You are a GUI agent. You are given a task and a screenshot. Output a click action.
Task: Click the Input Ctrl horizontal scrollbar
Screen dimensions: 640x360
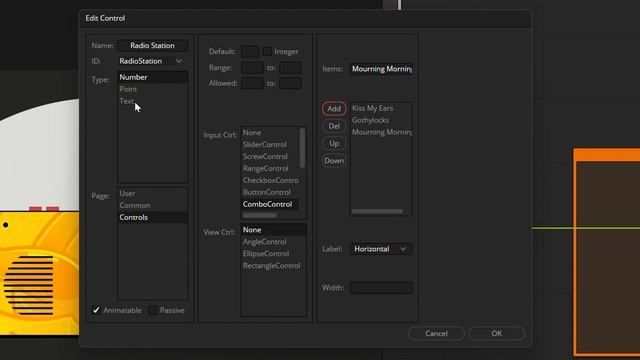pos(260,215)
